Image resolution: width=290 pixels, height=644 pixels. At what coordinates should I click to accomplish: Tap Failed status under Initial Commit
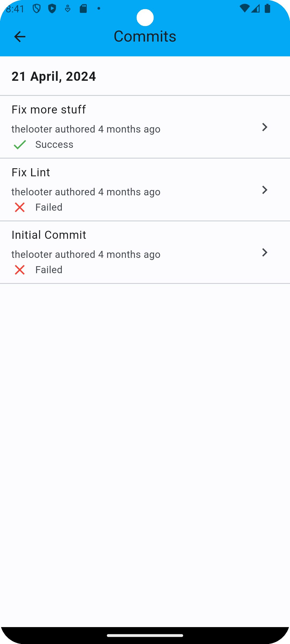point(49,270)
